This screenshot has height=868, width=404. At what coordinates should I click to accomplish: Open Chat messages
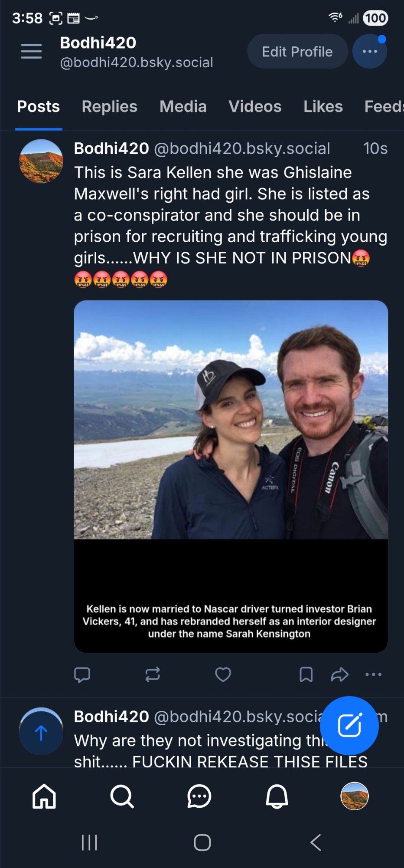(x=199, y=796)
